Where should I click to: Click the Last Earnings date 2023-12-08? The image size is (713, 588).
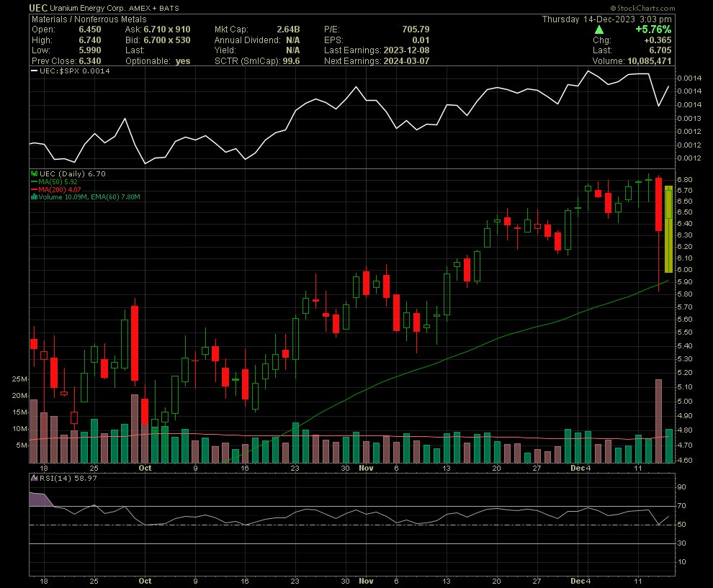click(406, 50)
